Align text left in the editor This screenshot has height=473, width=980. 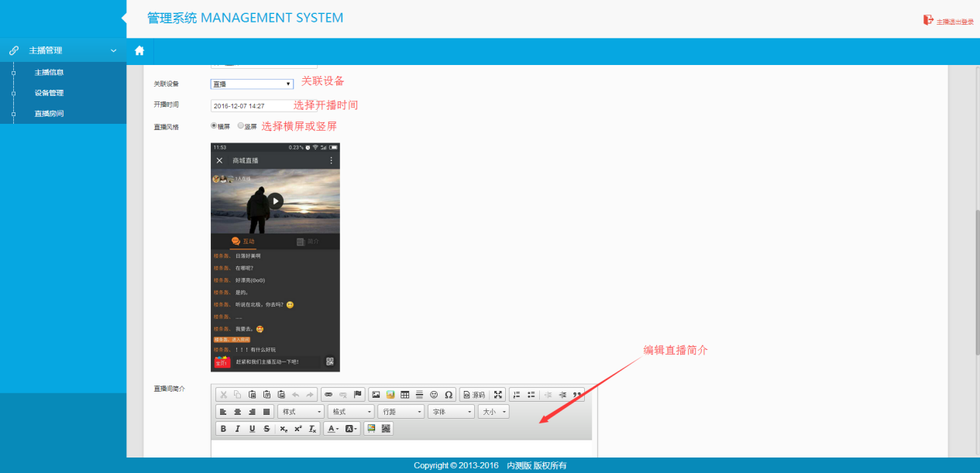pyautogui.click(x=224, y=412)
